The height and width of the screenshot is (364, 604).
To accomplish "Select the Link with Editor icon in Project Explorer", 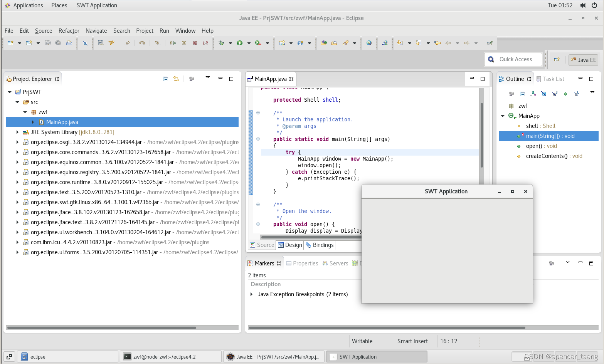I will pos(176,78).
